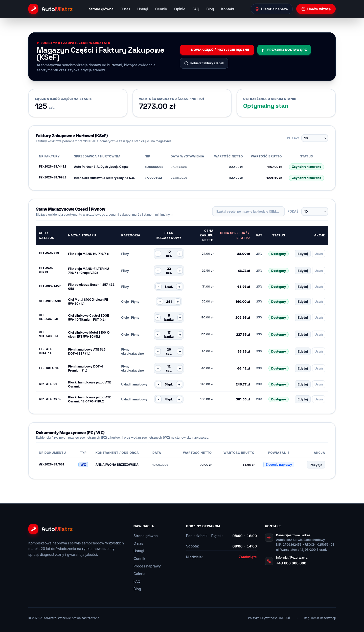Click invoice number FZ/2026/08/4412

point(53,167)
